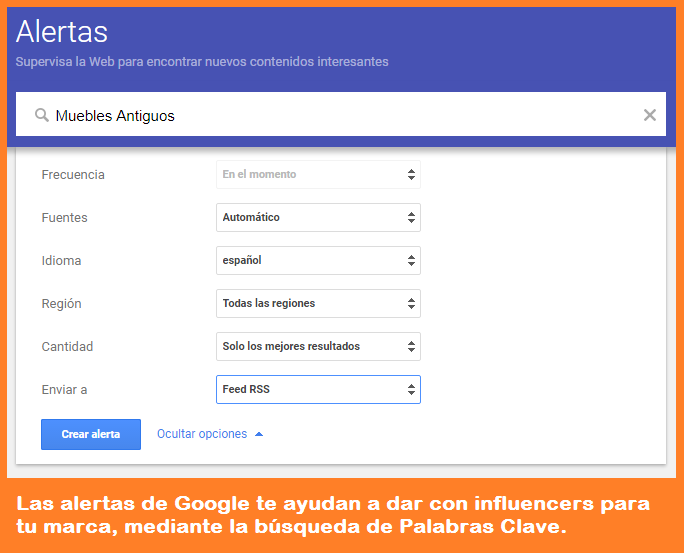Image resolution: width=684 pixels, height=553 pixels.
Task: Click the 'Fuentes' label
Action: [x=64, y=218]
